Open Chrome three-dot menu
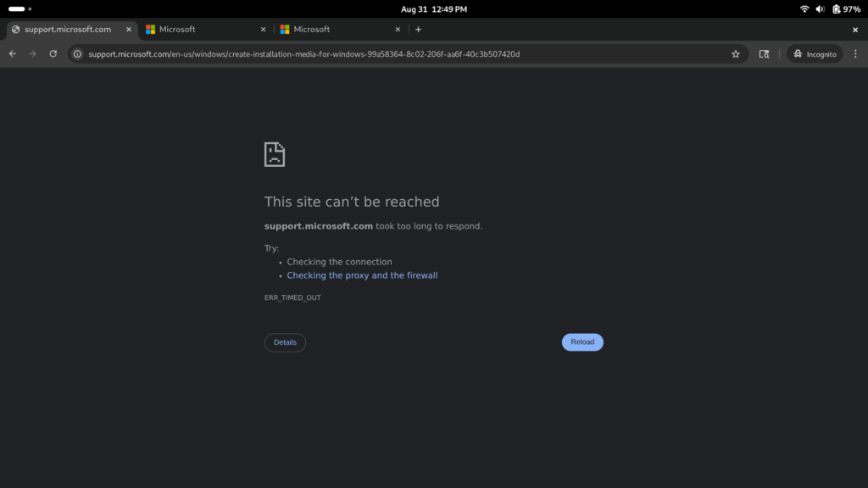This screenshot has height=488, width=868. [855, 53]
